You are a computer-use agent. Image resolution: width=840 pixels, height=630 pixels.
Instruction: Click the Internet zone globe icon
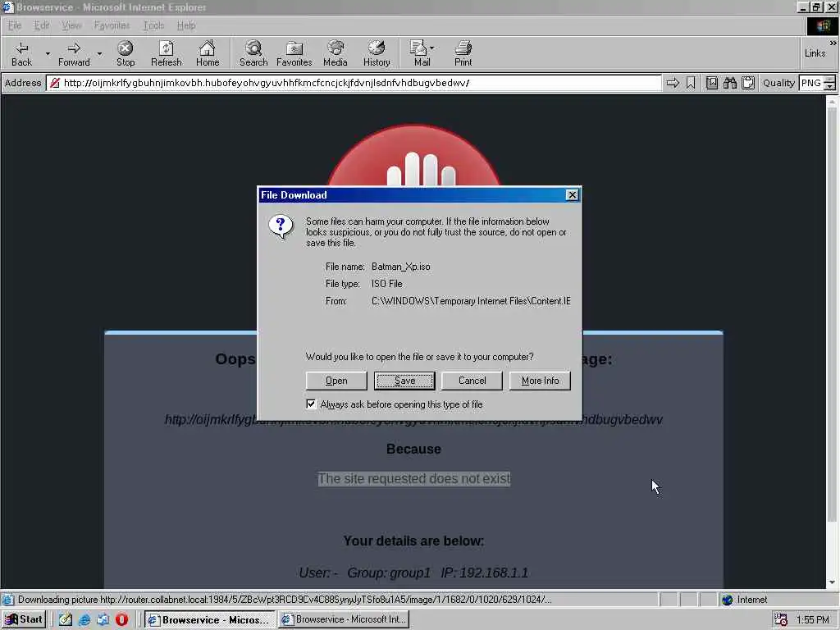coord(727,600)
